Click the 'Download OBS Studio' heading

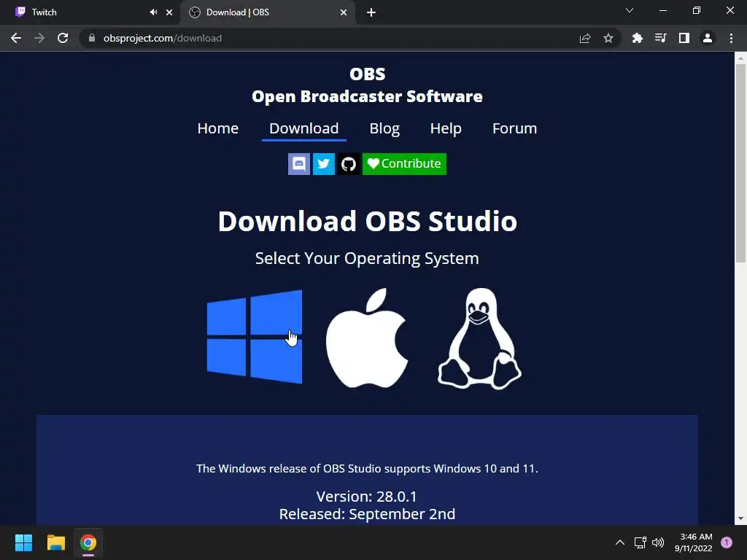click(367, 221)
